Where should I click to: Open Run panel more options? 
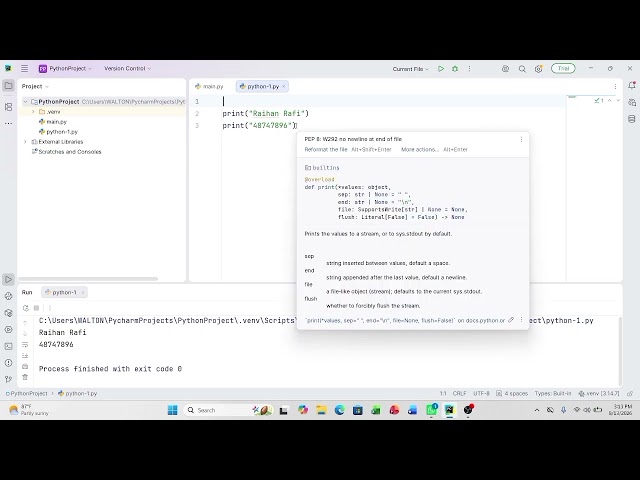pyautogui.click(x=50, y=308)
